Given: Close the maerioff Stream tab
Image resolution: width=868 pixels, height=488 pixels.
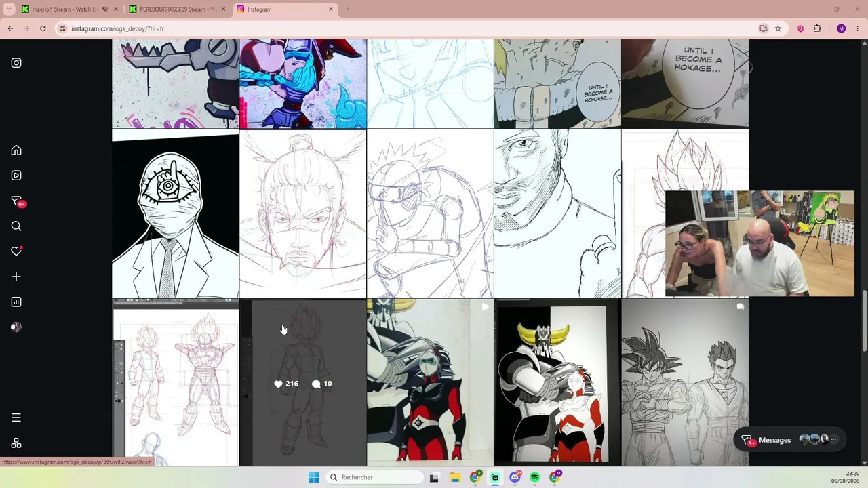Looking at the screenshot, I should click(x=116, y=9).
